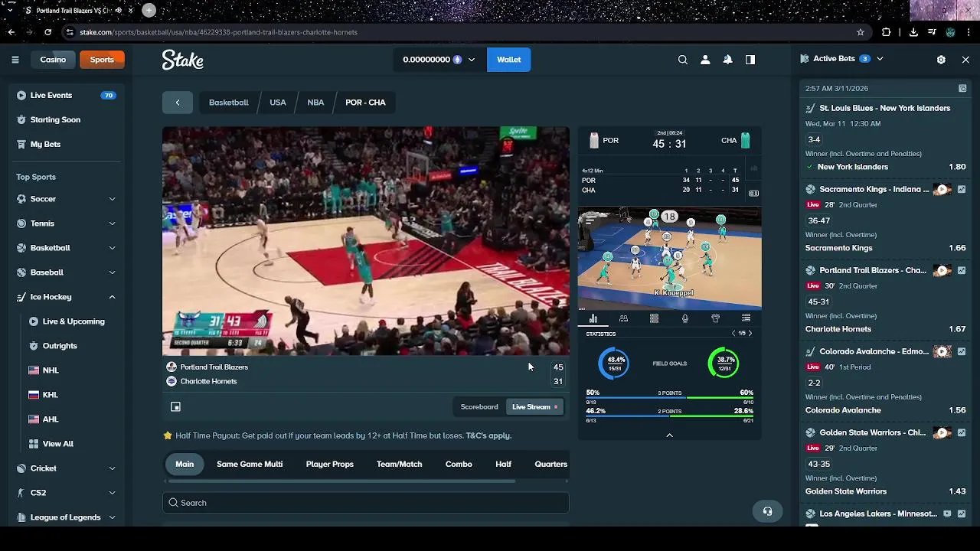Play Golden State Warriors stream in bets

pos(942,433)
